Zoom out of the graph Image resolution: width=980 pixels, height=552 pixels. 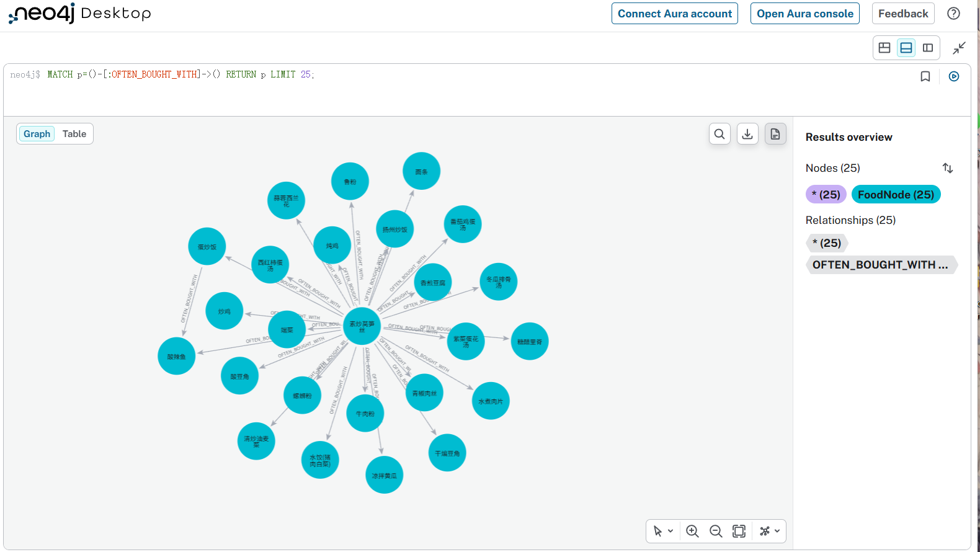point(716,531)
